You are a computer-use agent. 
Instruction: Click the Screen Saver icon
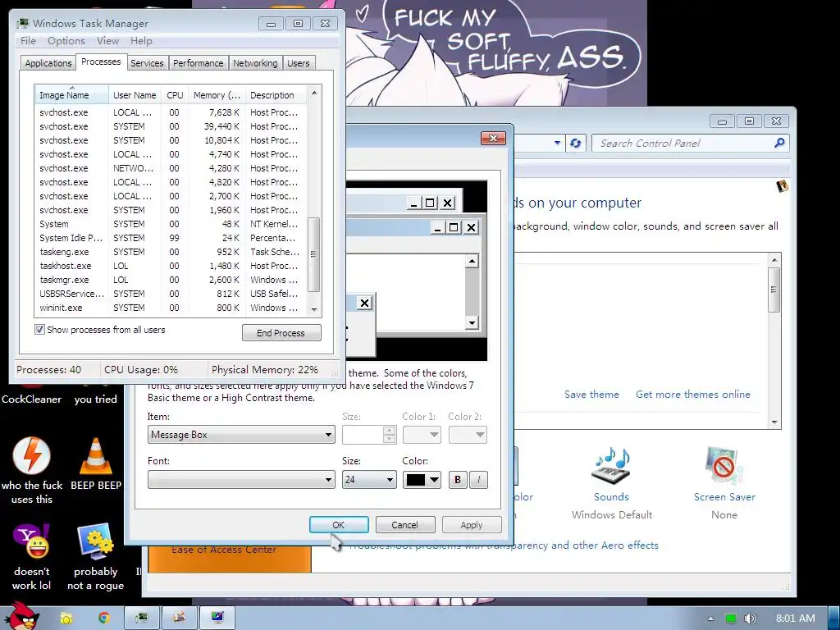coord(724,466)
